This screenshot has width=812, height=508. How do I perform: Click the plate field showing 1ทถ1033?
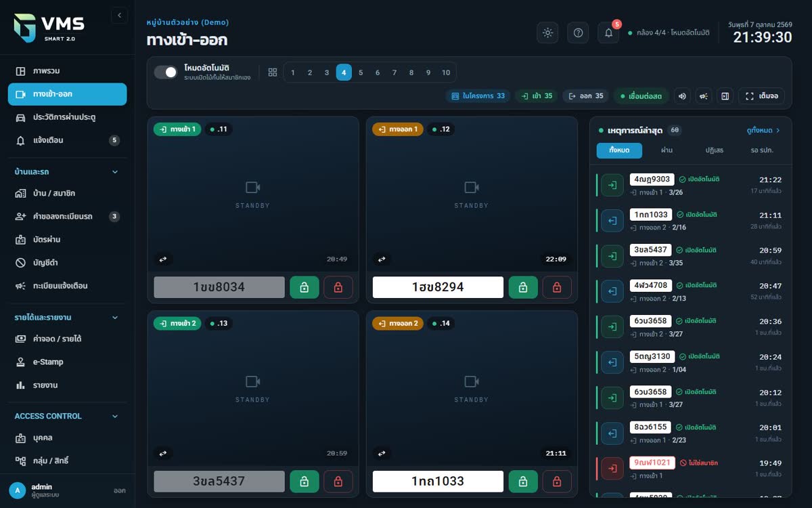click(x=438, y=482)
